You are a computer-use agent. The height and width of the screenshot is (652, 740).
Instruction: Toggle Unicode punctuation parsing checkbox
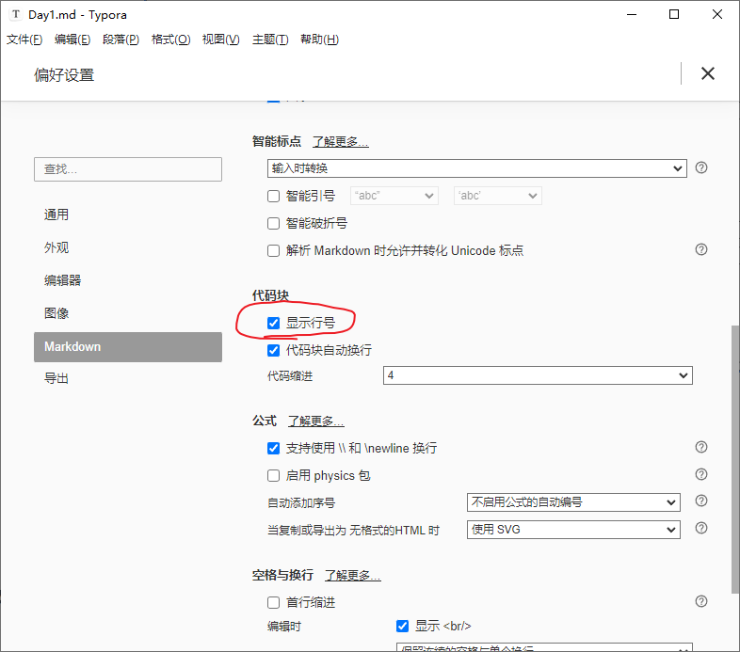pyautogui.click(x=273, y=251)
